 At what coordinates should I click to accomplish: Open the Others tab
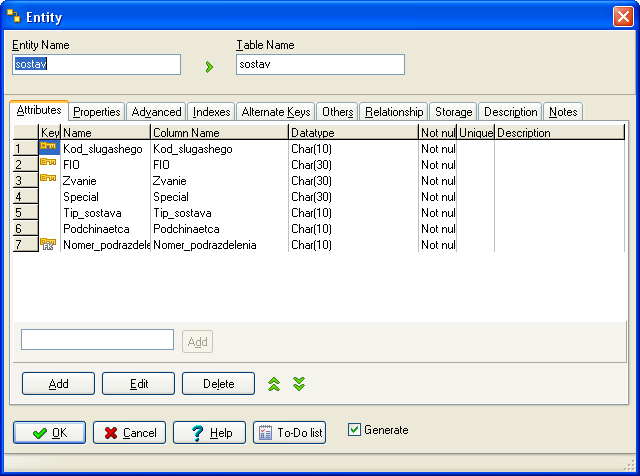click(x=338, y=112)
